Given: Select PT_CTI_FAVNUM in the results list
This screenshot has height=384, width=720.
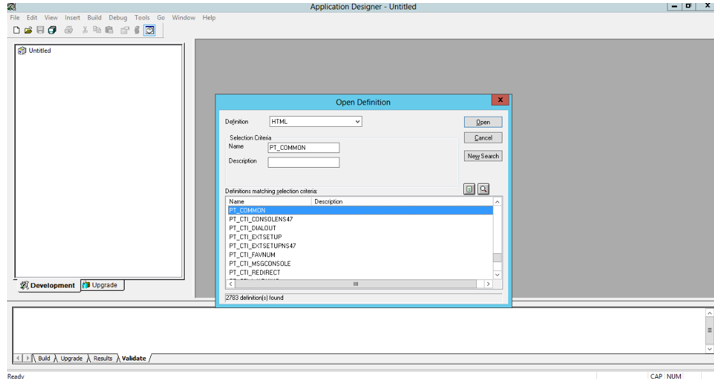Looking at the screenshot, I should (x=360, y=254).
